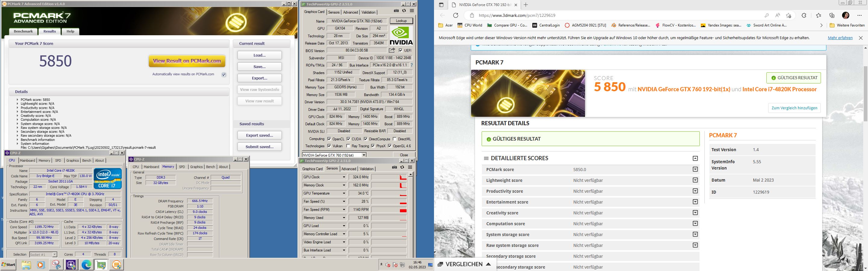Switch to the SPD tab in the CPU-Z Memory window
Image resolution: width=868 pixels, height=271 pixels.
tap(182, 167)
